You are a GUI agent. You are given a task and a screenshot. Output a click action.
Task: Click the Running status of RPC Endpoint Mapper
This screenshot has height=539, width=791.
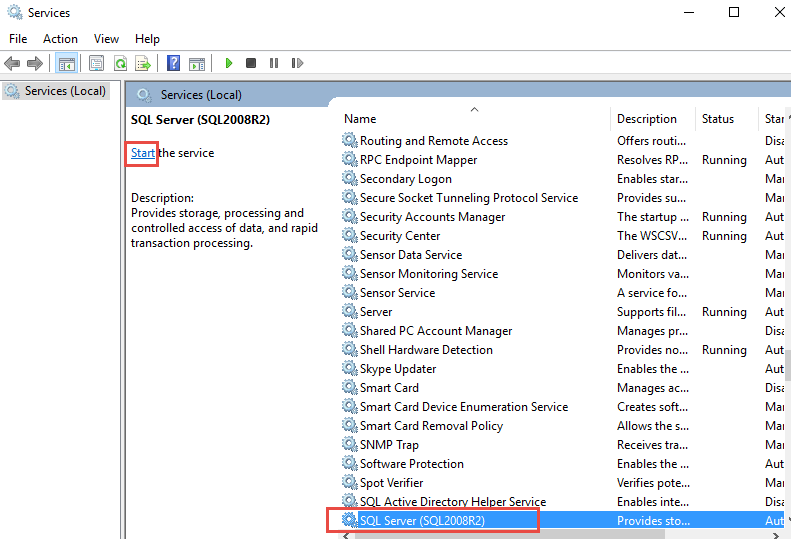click(724, 160)
